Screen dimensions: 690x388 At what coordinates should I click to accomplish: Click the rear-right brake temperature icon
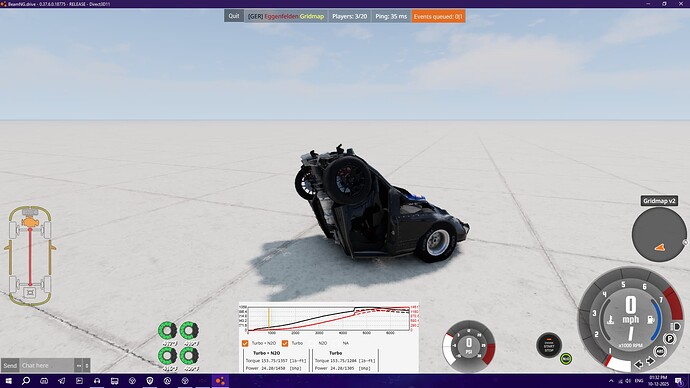click(189, 355)
